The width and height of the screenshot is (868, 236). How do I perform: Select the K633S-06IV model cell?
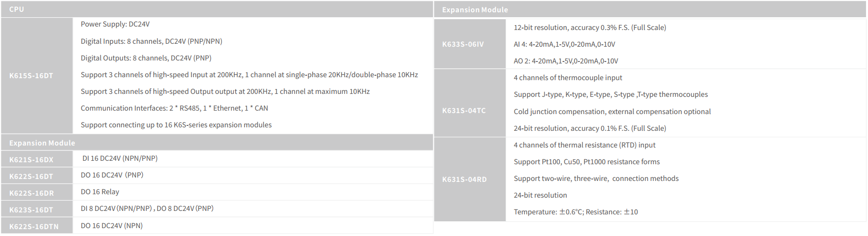tap(463, 44)
